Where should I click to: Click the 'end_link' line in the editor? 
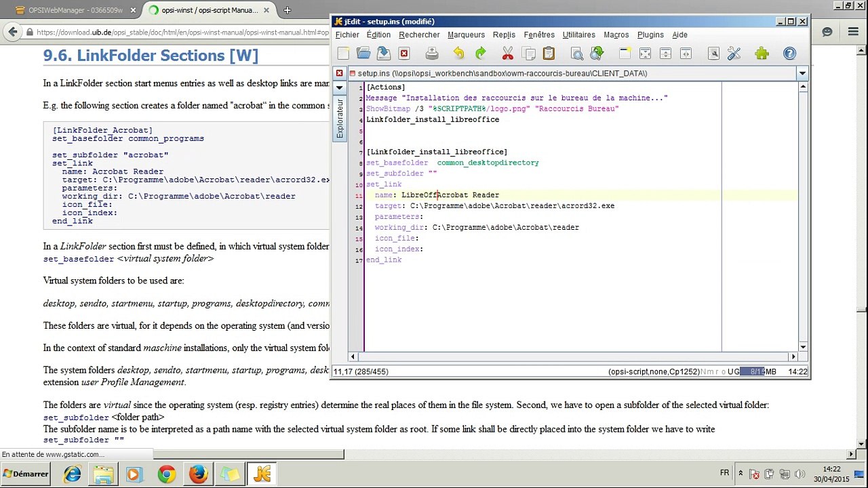click(384, 260)
